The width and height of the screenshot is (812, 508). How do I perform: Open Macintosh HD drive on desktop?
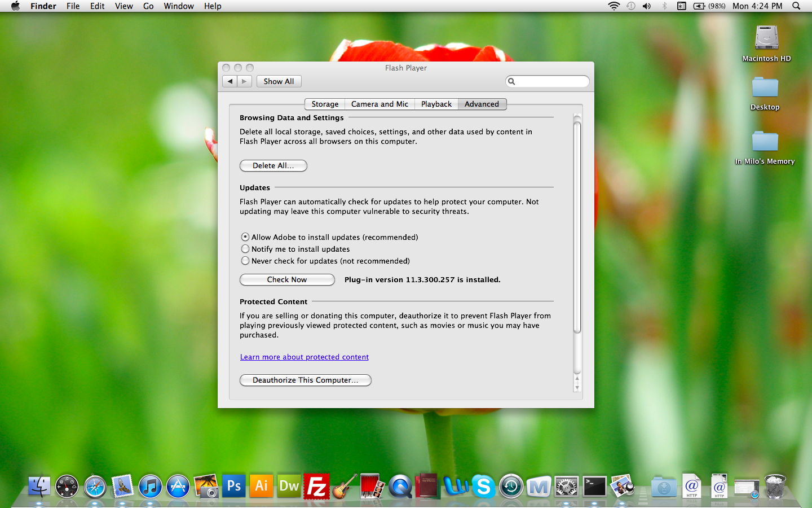coord(766,43)
